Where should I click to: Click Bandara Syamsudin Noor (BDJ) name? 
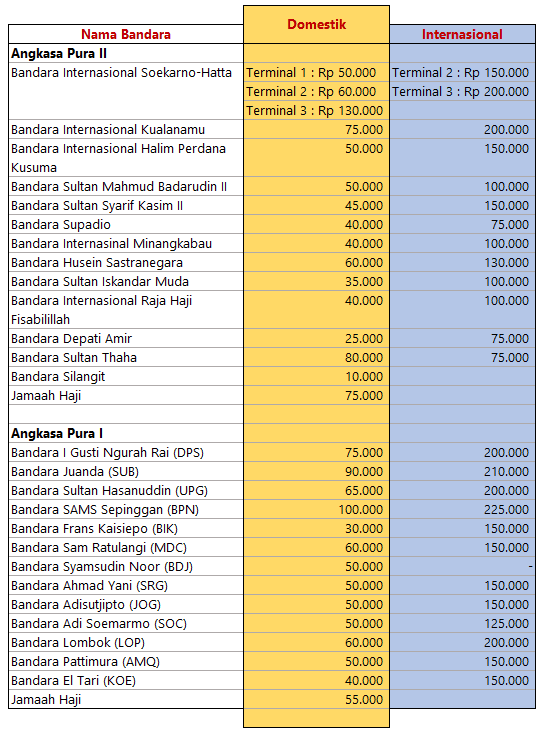102,567
